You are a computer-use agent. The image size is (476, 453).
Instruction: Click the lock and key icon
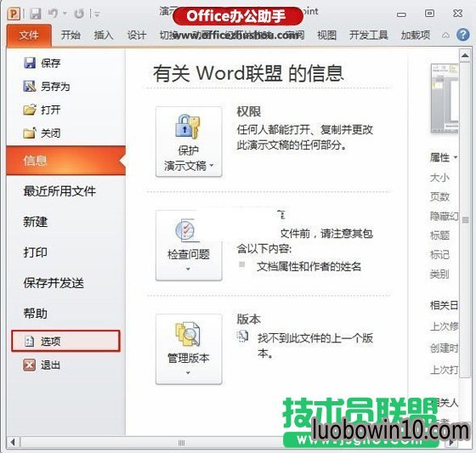pos(187,127)
